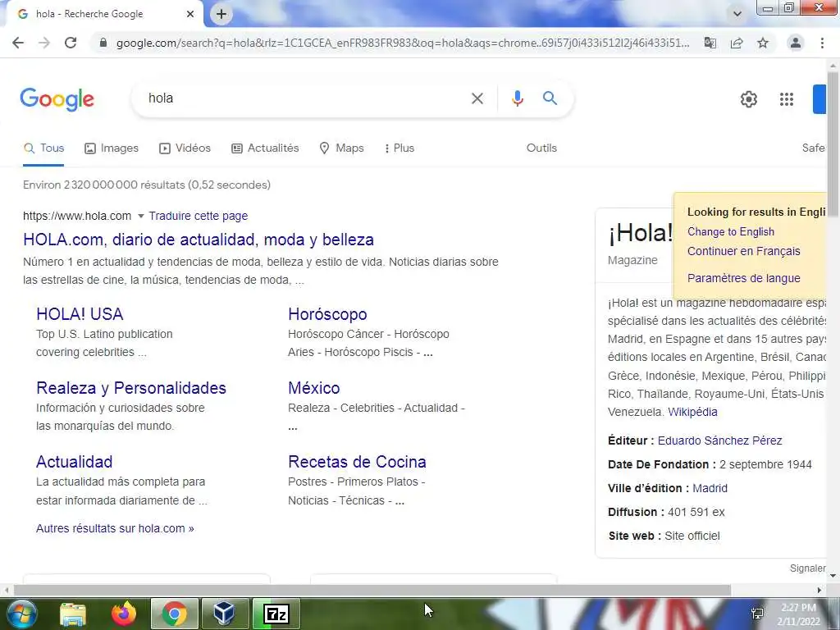
Task: Expand the hola.com result options arrow
Action: click(141, 216)
